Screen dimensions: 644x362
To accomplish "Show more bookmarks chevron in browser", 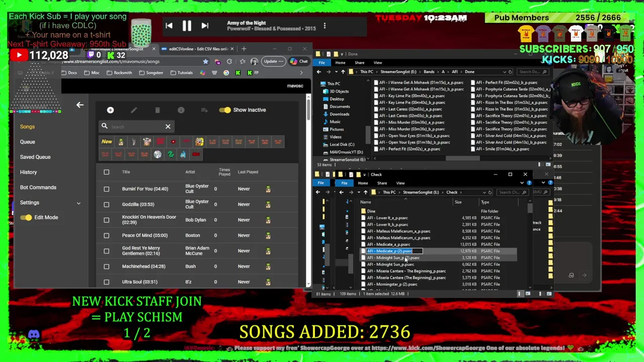I will 301,72.
